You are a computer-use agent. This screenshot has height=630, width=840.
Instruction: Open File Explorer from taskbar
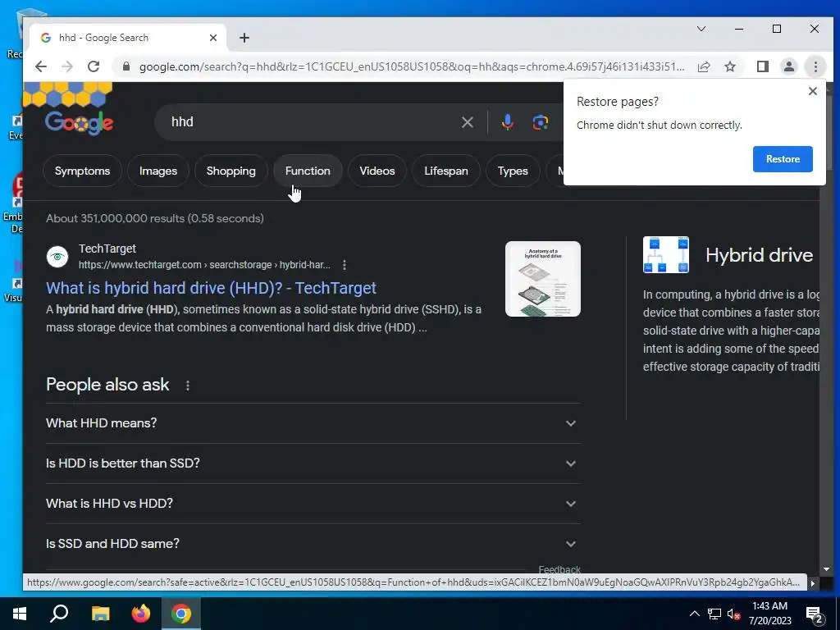click(x=100, y=614)
